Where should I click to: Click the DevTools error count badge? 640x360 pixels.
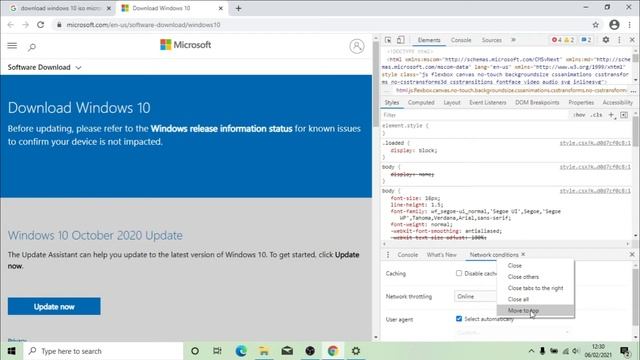557,40
